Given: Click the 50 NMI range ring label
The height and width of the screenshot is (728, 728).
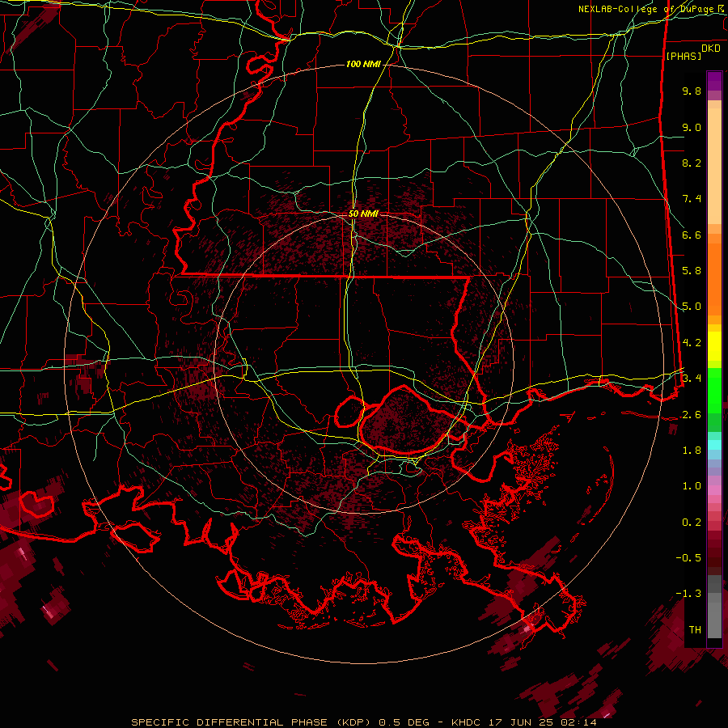Looking at the screenshot, I should pyautogui.click(x=363, y=214).
